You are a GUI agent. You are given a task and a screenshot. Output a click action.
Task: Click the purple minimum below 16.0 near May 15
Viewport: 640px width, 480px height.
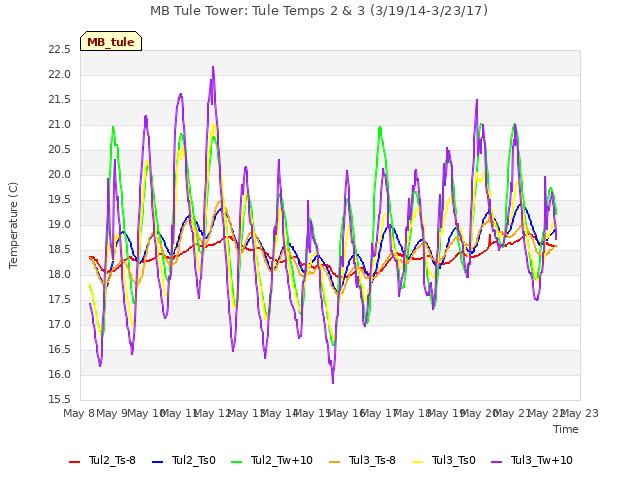click(x=333, y=382)
